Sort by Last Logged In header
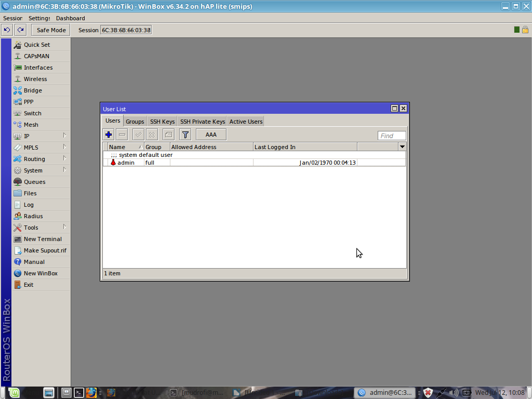The image size is (532, 399). [x=305, y=147]
